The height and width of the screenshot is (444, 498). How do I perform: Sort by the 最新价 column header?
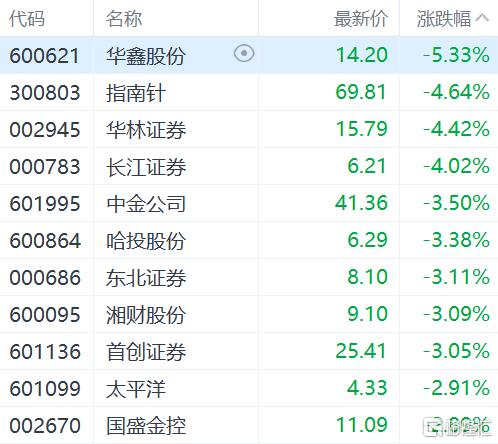tap(361, 19)
